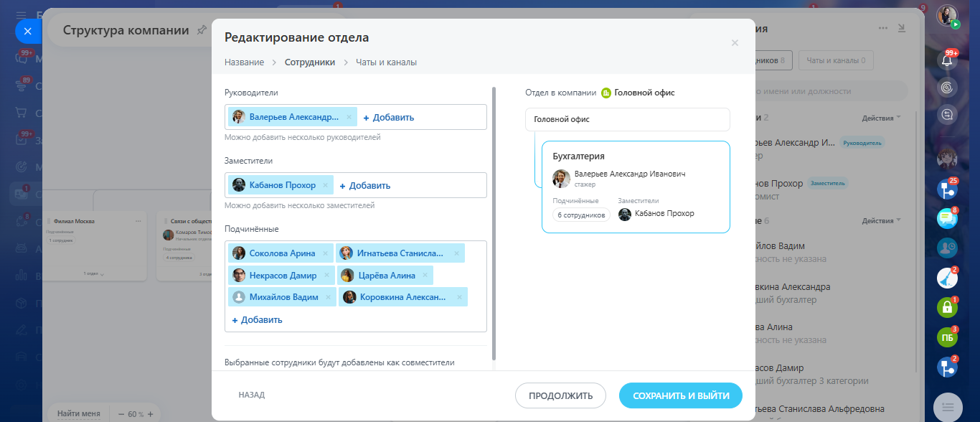
Task: Click Добавить in the Руководители field
Action: 389,118
